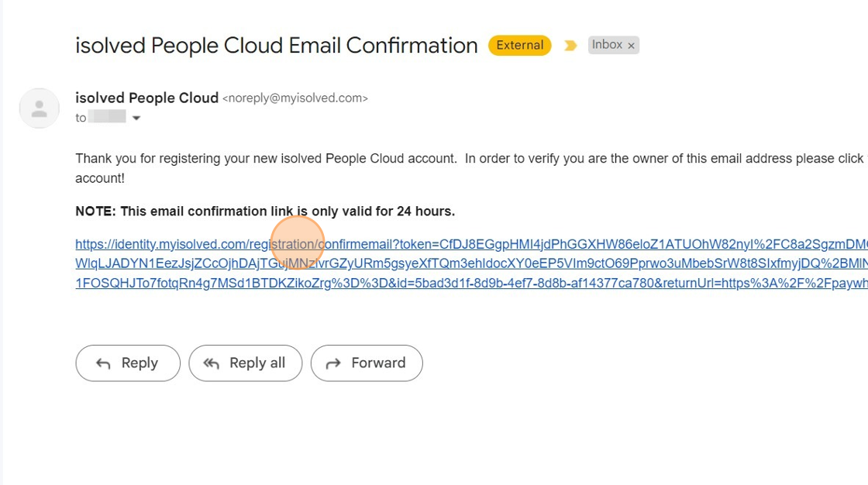Remove the Inbox label using its x
The height and width of the screenshot is (485, 868).
coord(631,46)
